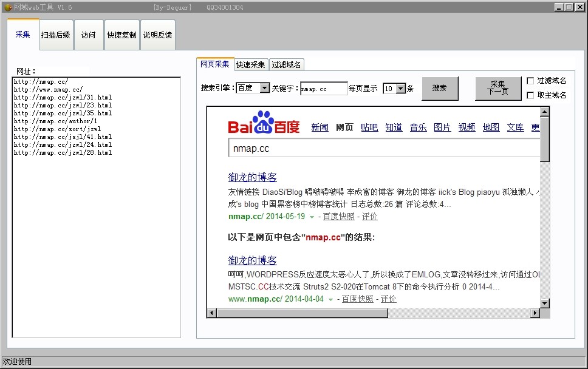Click the 搜索 button
The height and width of the screenshot is (369, 588).
point(440,89)
